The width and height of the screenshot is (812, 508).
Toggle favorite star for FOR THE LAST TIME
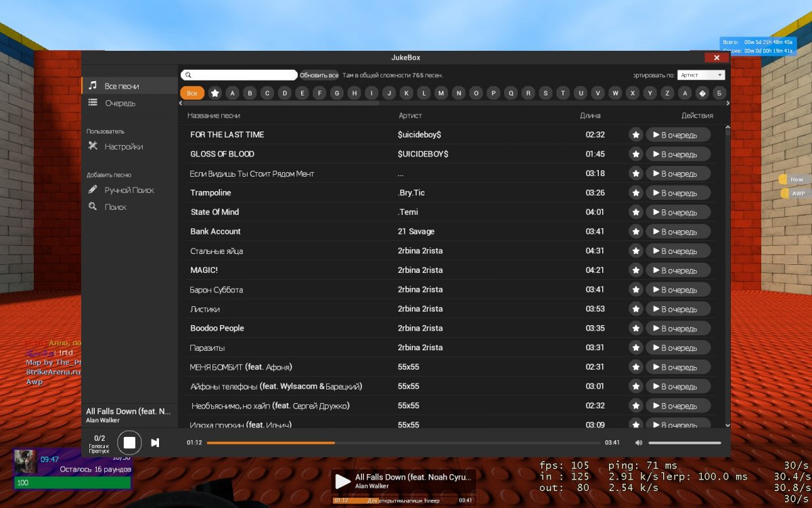click(635, 135)
